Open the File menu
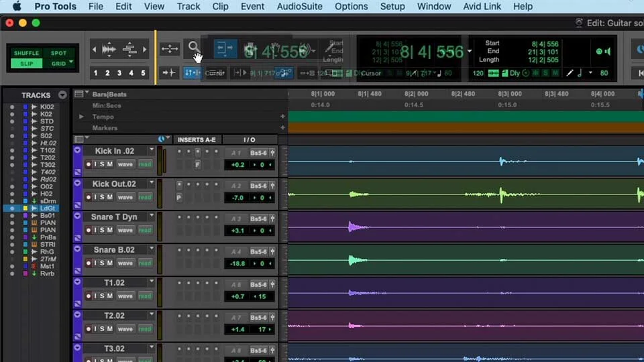The image size is (644, 362). 96,6
